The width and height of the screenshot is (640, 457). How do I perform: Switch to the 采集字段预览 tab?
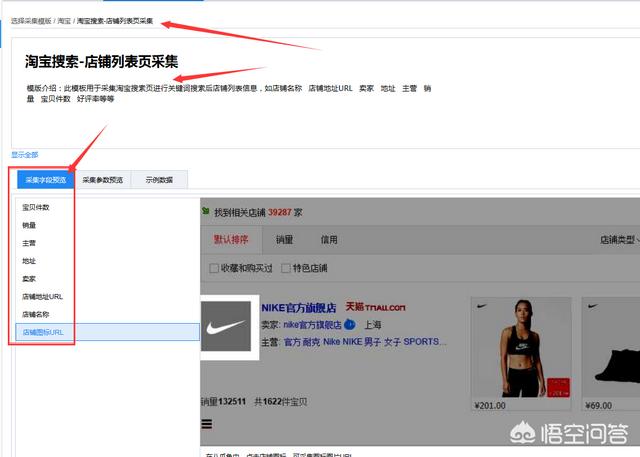[x=46, y=180]
